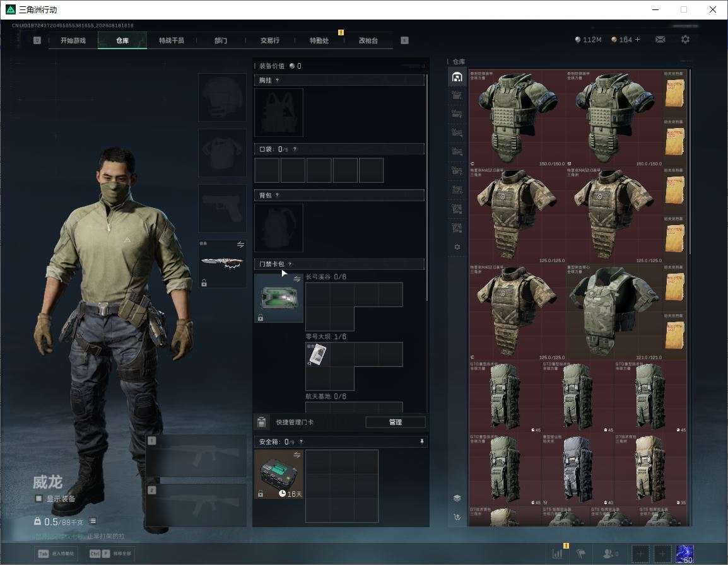Viewport: 728px width, 565px height.
Task: Show help for 门禁卡包 section
Action: tap(290, 264)
